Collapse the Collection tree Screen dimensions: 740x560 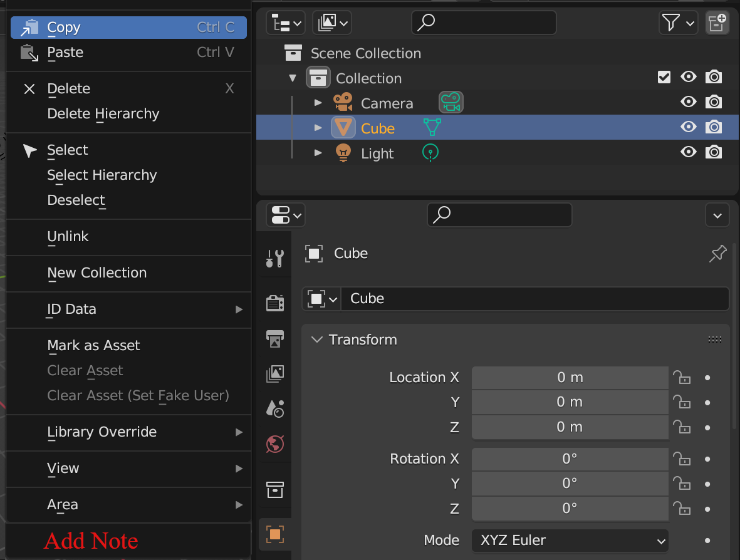293,78
